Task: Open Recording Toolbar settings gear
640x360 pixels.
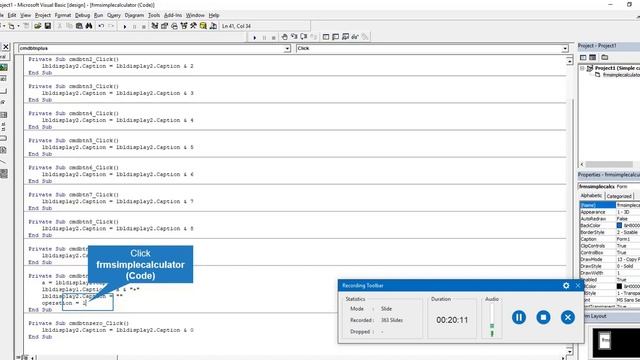Action: 566,286
